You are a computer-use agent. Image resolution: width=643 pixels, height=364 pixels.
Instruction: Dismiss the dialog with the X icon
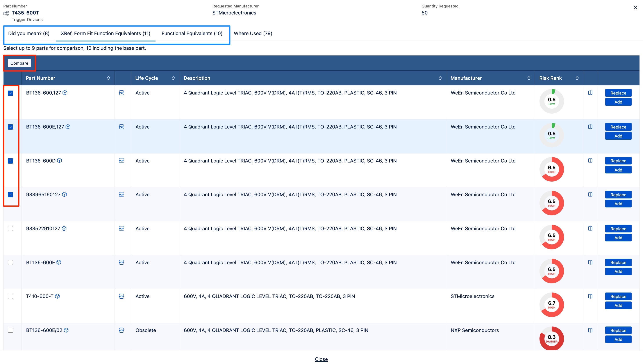tap(635, 8)
